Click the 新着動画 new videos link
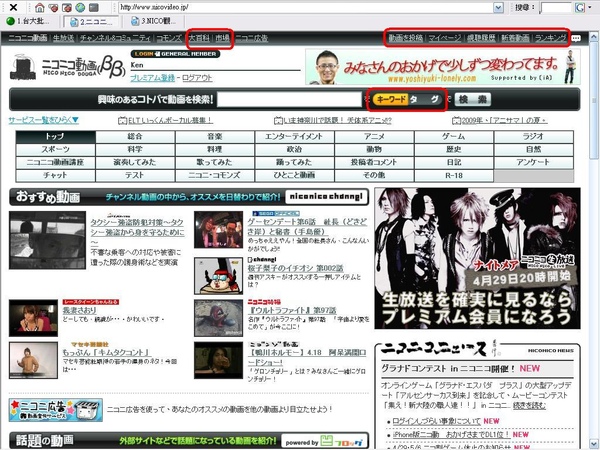 (x=515, y=38)
